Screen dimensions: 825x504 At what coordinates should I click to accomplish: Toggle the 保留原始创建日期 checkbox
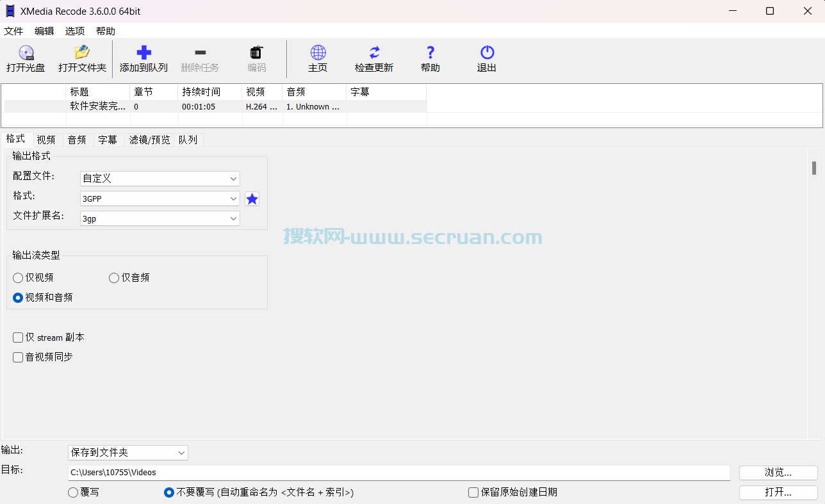(473, 492)
